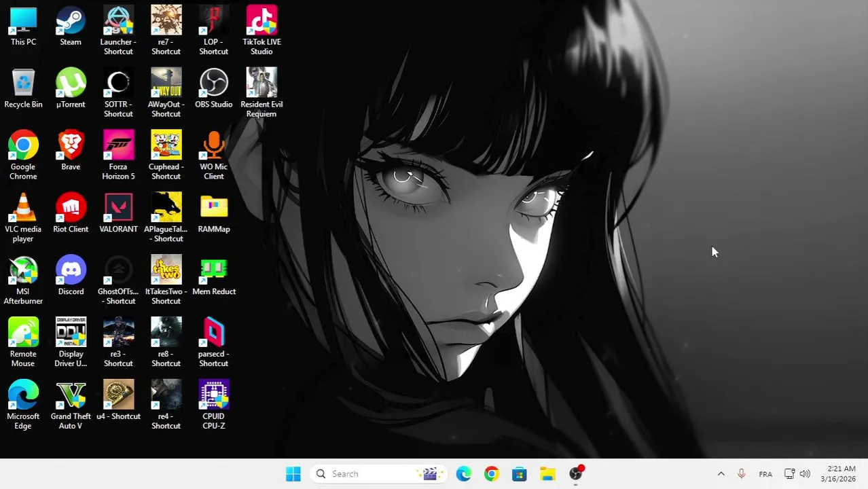Select the This PC desktop icon
The width and height of the screenshot is (868, 489).
23,26
